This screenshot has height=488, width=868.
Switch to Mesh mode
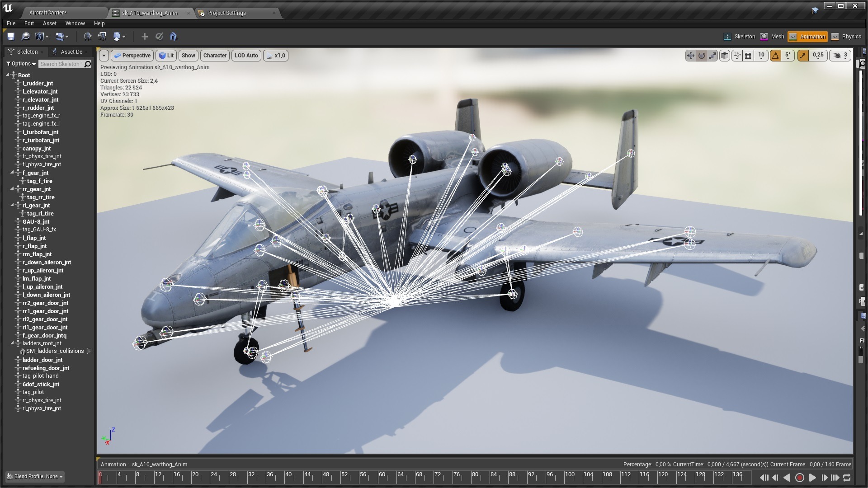tap(772, 37)
